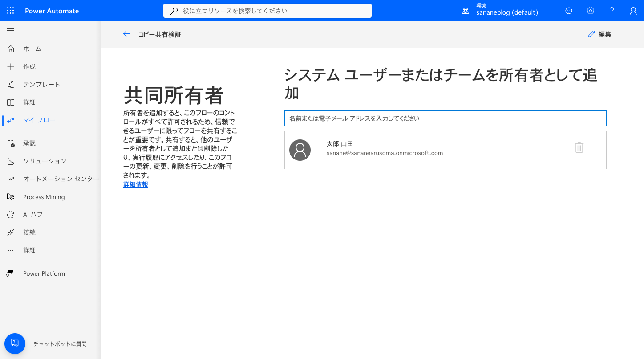
Task: Open the environment picker icon
Action: point(466,11)
